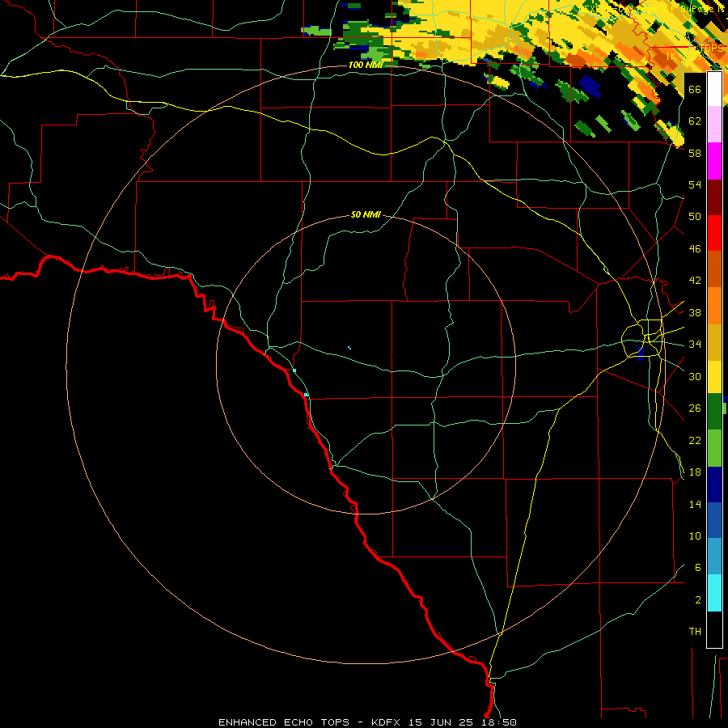Click the legend value 18
This screenshot has width=728, height=728.
[695, 472]
